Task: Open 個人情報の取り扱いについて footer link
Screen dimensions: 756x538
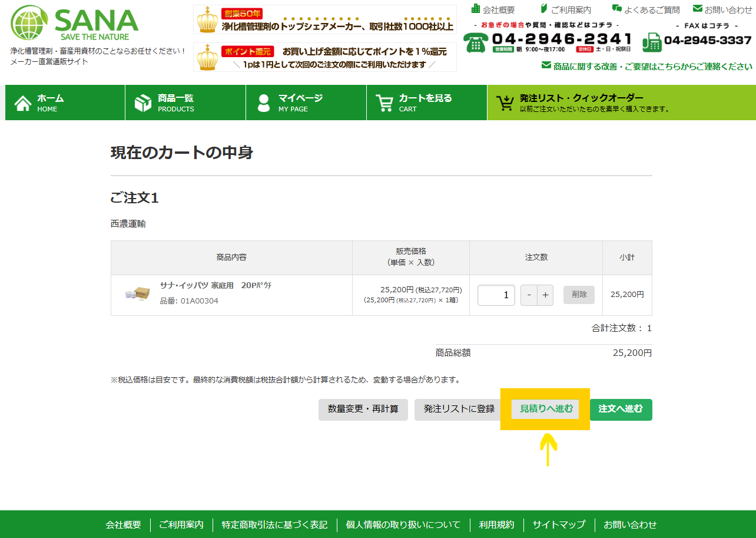Action: coord(403,524)
